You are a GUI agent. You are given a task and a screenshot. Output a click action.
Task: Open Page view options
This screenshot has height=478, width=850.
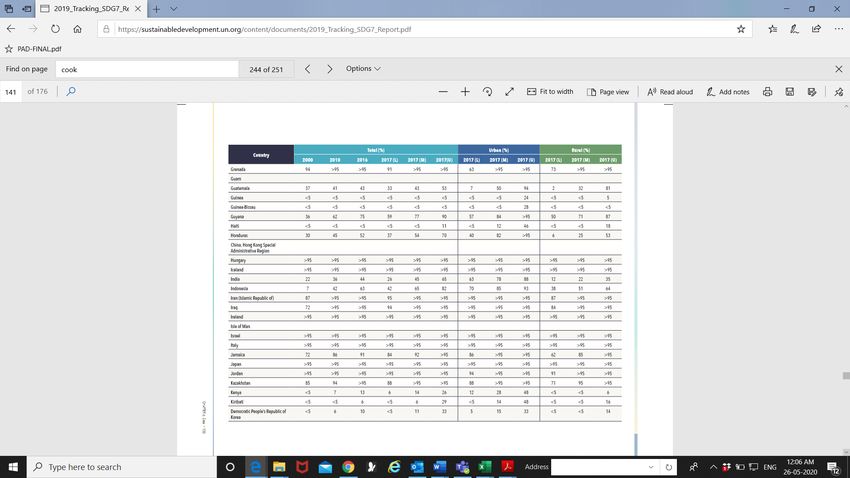coord(608,92)
